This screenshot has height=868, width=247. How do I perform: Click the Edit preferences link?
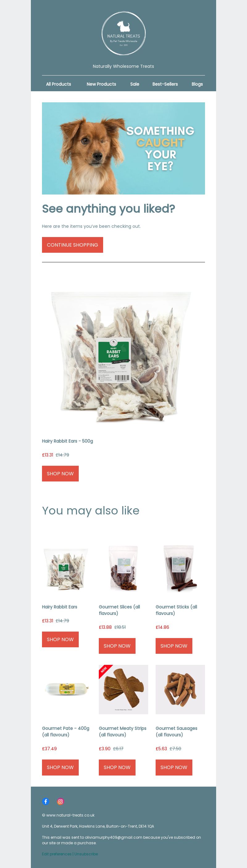pos(57,854)
